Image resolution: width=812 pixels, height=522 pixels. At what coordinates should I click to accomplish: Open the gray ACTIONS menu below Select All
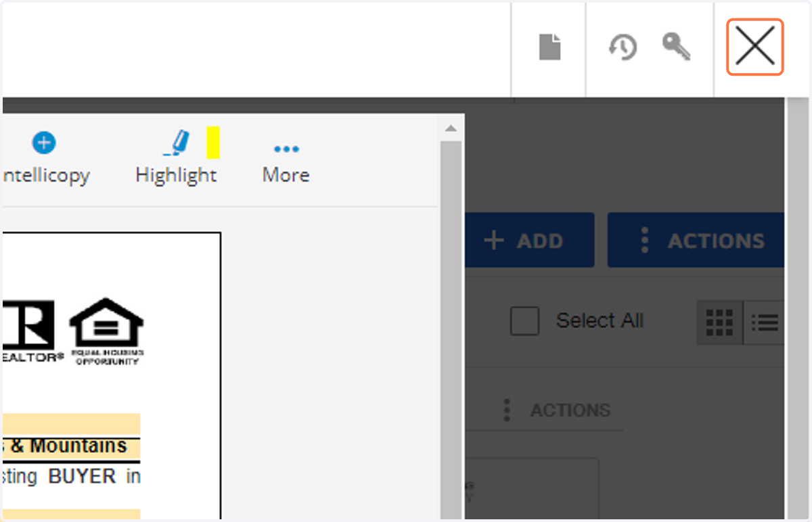(556, 410)
